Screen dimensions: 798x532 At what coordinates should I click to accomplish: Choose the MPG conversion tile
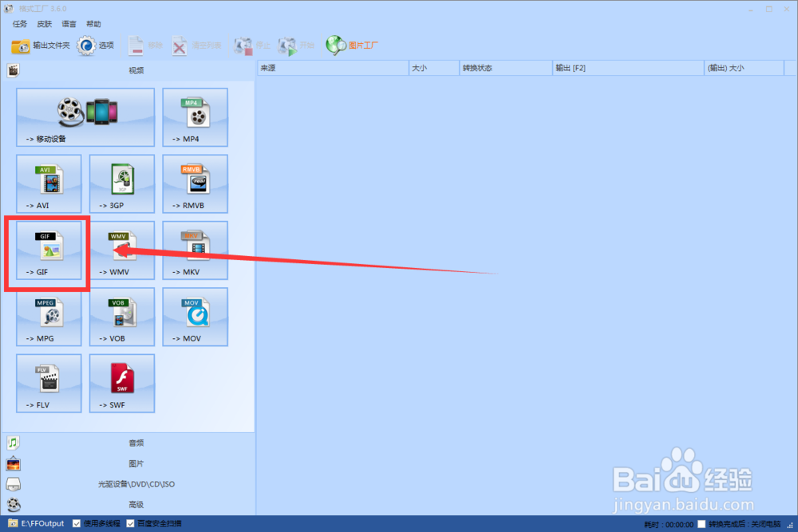(49, 317)
